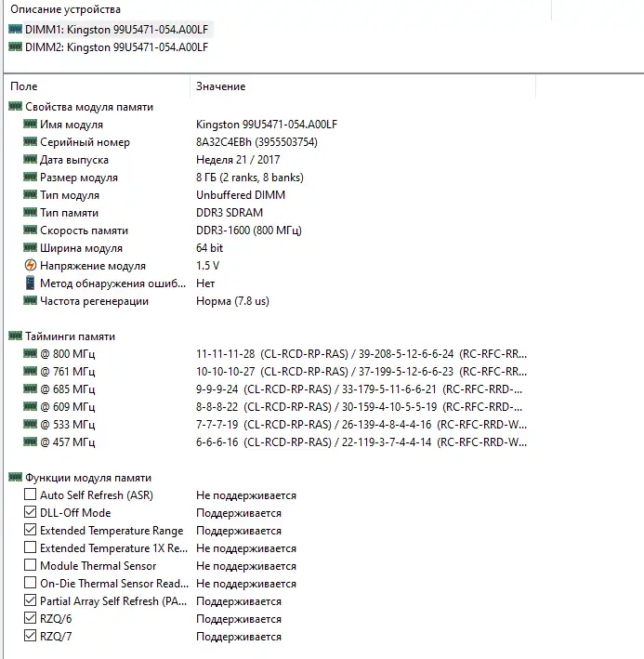Select the voltage value '1.5 V'
The height and width of the screenshot is (659, 644).
[x=207, y=266]
